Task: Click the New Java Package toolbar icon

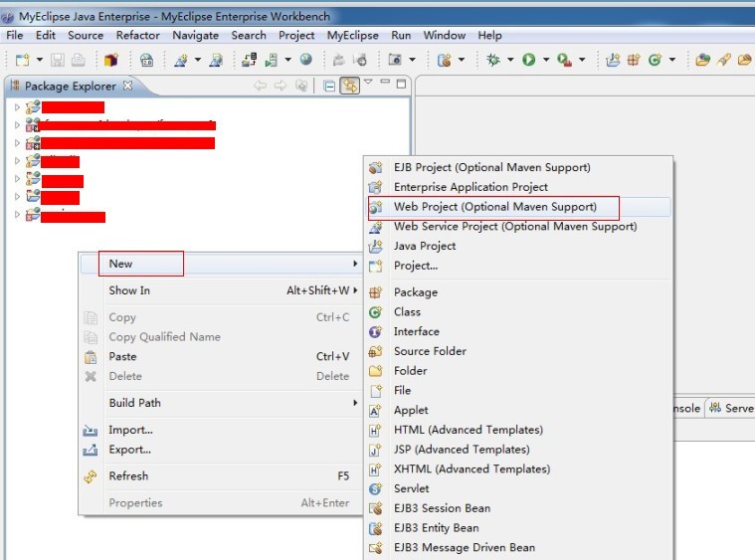Action: 634,60
